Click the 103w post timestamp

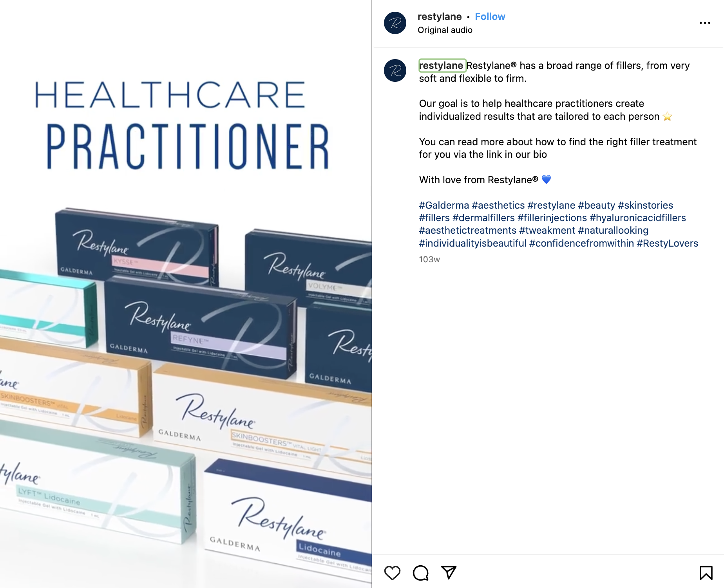429,260
